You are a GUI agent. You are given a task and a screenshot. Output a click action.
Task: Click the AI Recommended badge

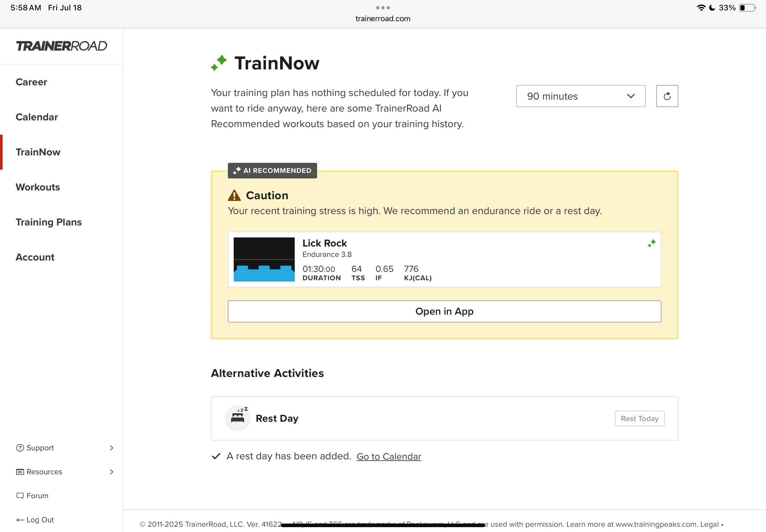[272, 170]
